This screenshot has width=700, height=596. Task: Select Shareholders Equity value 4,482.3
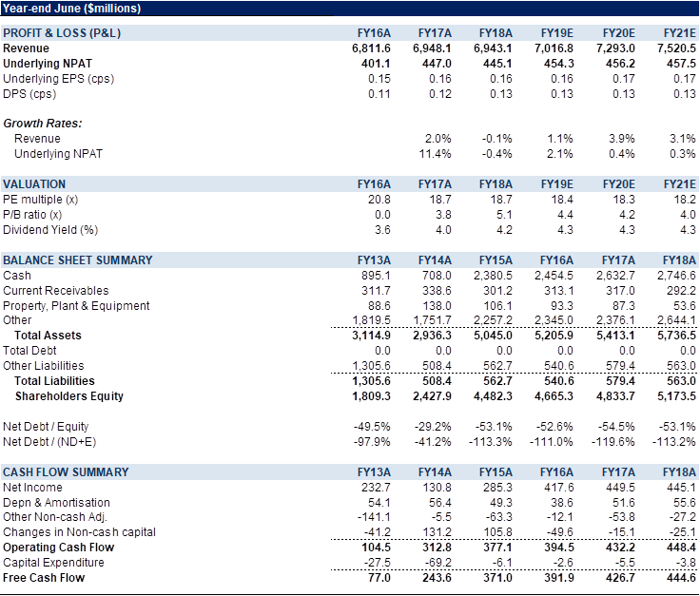[x=493, y=396]
